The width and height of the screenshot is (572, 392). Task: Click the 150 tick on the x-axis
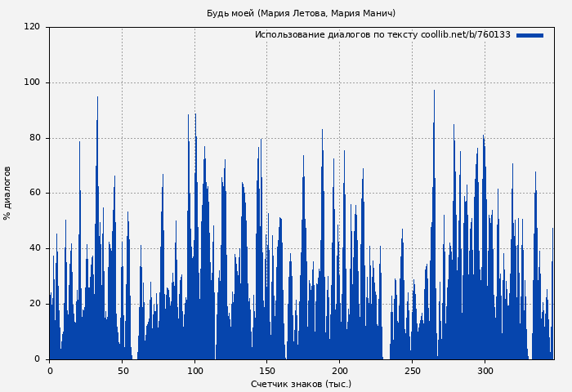[x=267, y=371]
